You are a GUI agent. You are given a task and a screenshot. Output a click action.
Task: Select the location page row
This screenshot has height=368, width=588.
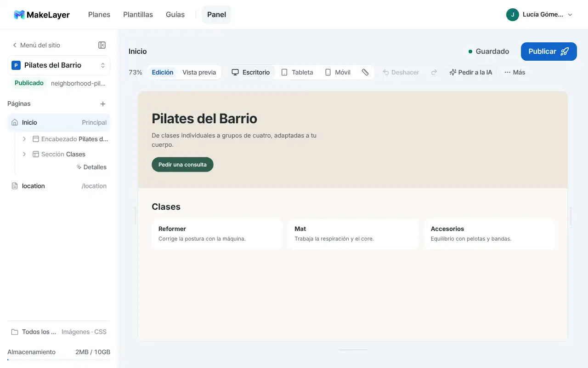point(59,186)
